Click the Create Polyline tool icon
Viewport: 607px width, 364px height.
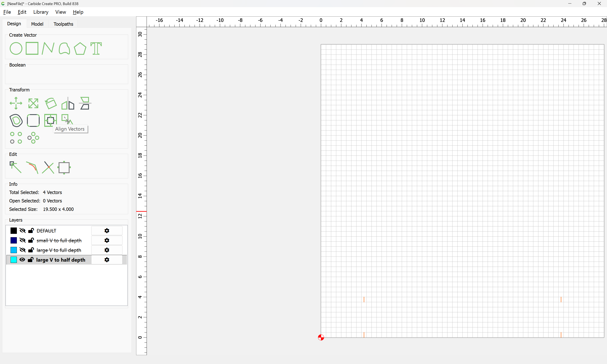click(x=48, y=48)
